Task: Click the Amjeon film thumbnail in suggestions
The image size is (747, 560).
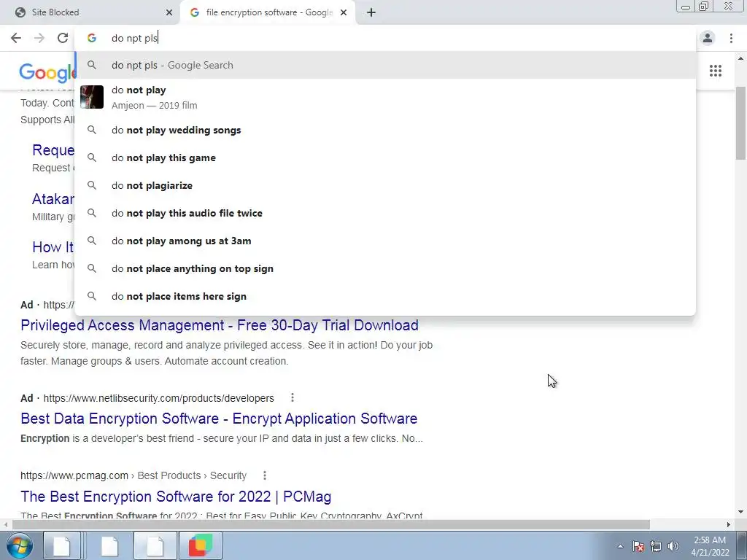Action: 92,97
